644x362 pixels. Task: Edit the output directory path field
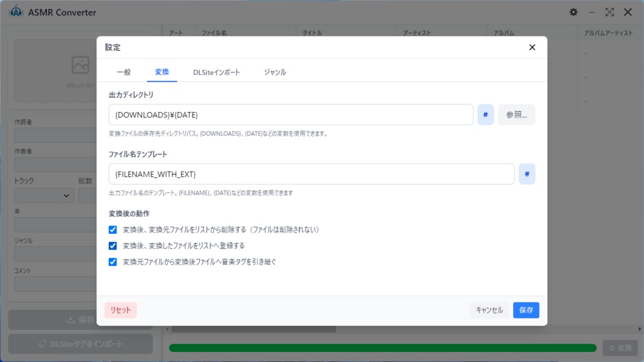click(x=291, y=115)
